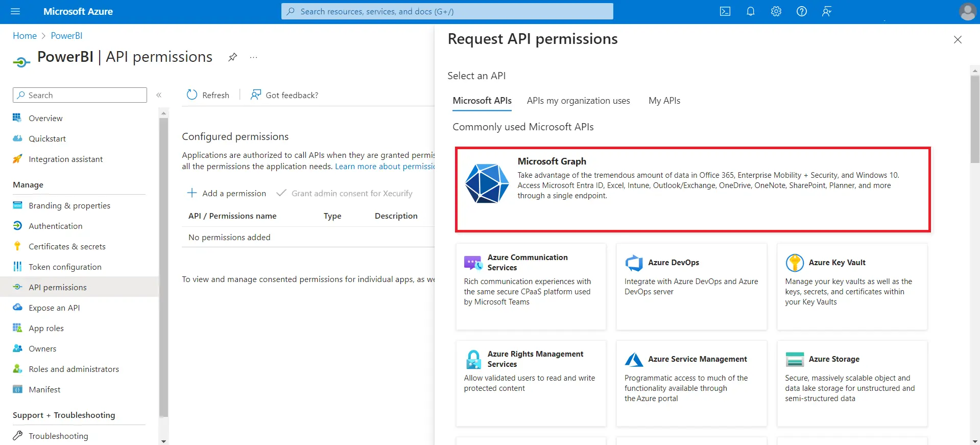Click the Azure Service Management icon

(x=634, y=359)
